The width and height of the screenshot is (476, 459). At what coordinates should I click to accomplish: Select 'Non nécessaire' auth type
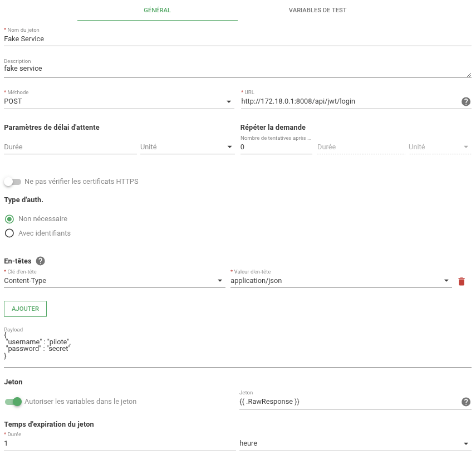tap(9, 219)
